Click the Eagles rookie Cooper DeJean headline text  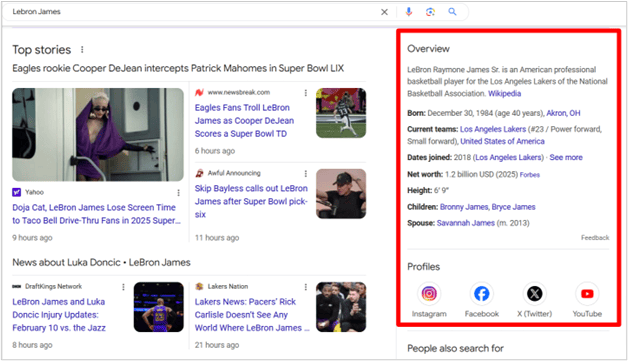tap(178, 68)
